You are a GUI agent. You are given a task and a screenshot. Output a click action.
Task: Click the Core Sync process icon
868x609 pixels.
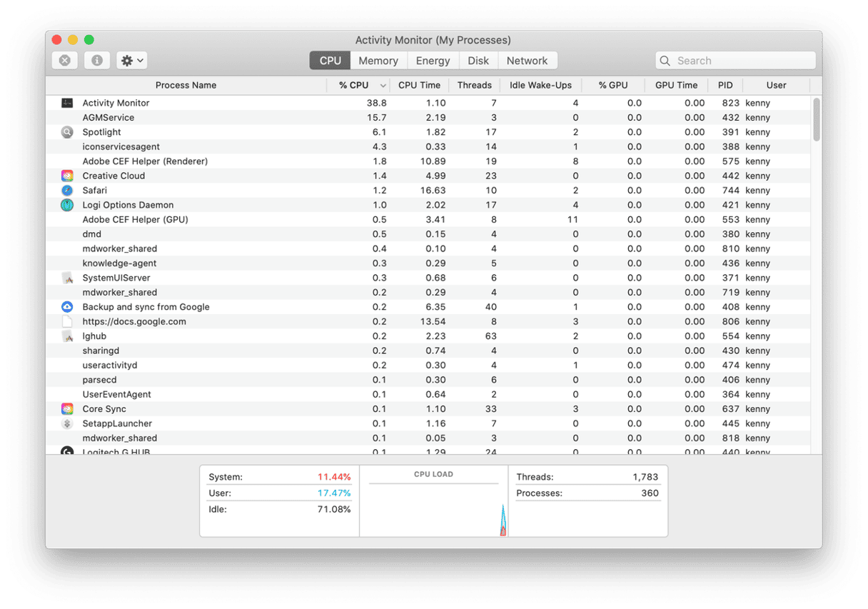67,409
